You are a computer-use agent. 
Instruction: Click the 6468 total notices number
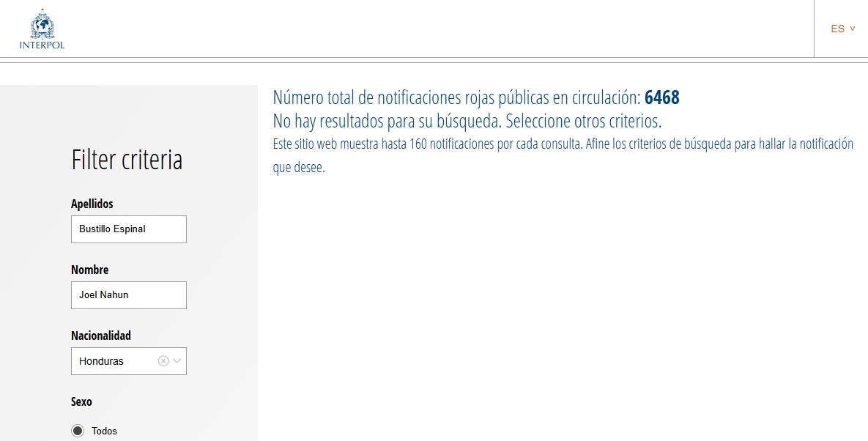click(x=662, y=98)
